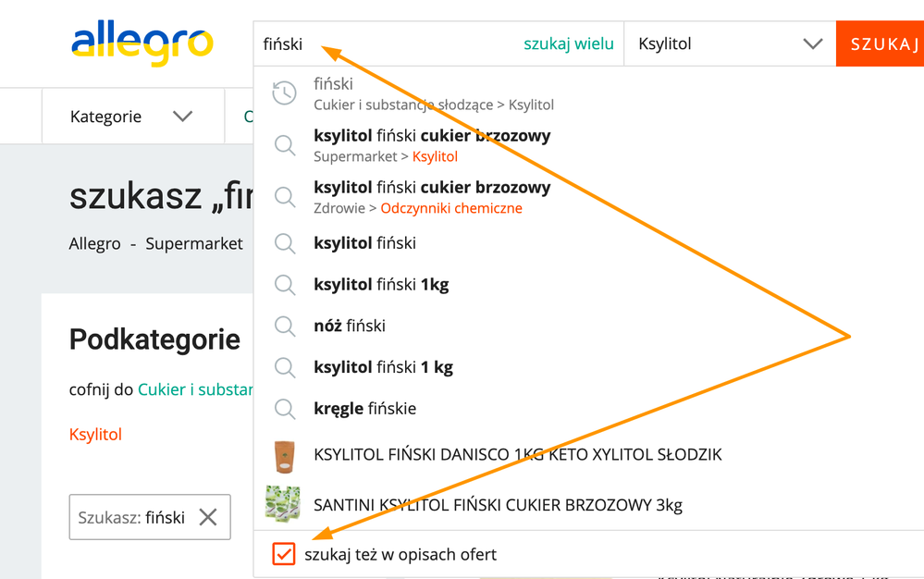Select the magnifier icon next to 'kręgle fińskie'
Viewport: 924px width, 579px height.
pyautogui.click(x=285, y=408)
